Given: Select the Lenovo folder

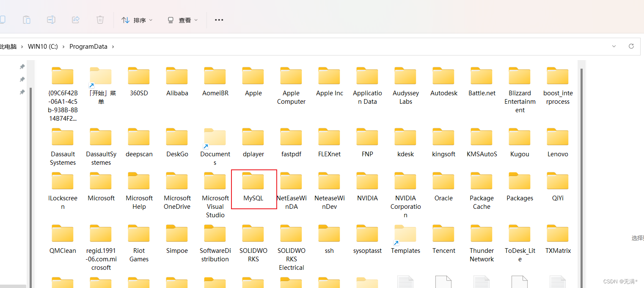Looking at the screenshot, I should [x=558, y=143].
